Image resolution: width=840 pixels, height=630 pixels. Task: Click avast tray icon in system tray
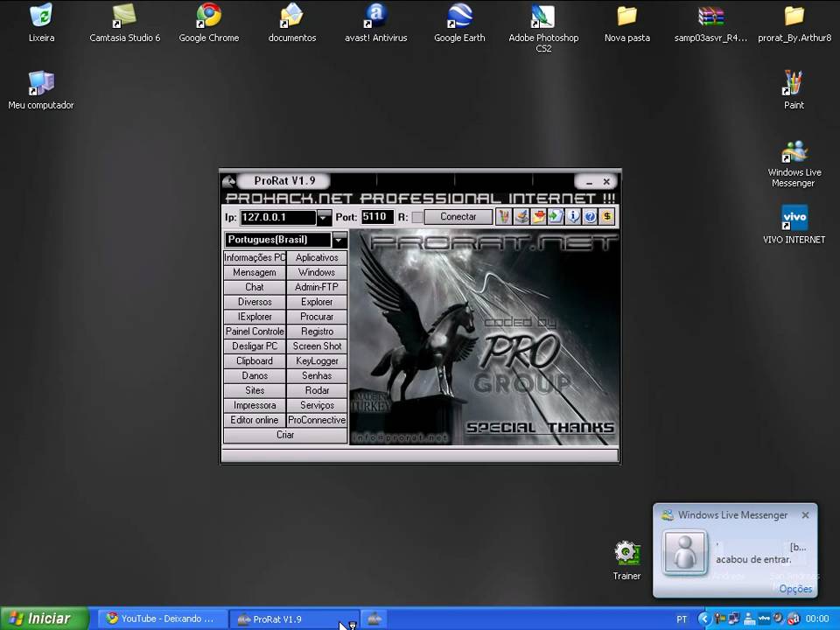793,619
